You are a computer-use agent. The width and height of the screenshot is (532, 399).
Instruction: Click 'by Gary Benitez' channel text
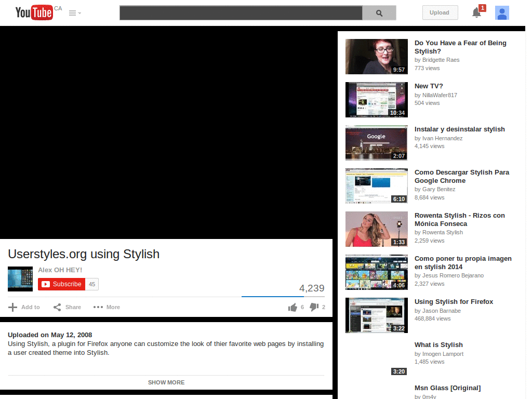[435, 189]
